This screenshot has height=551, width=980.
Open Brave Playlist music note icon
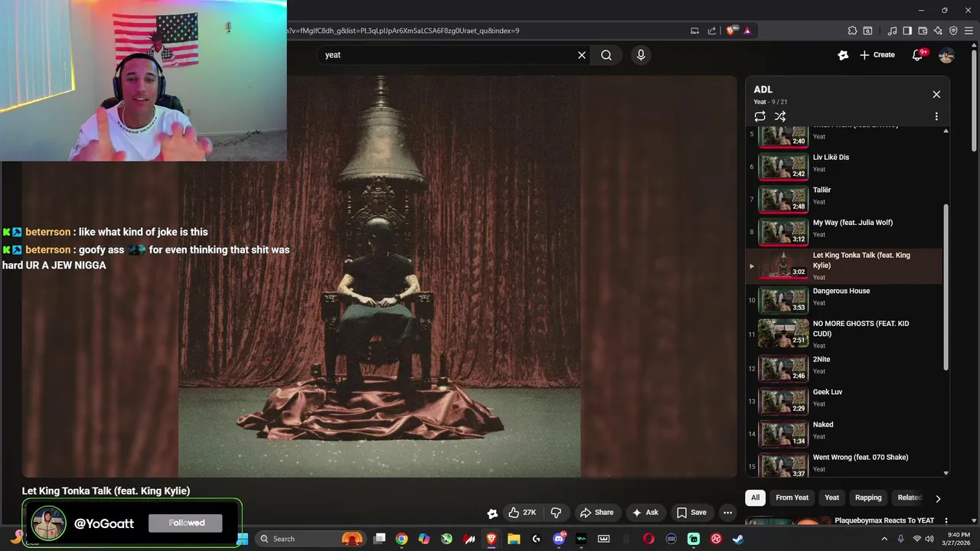coord(892,31)
